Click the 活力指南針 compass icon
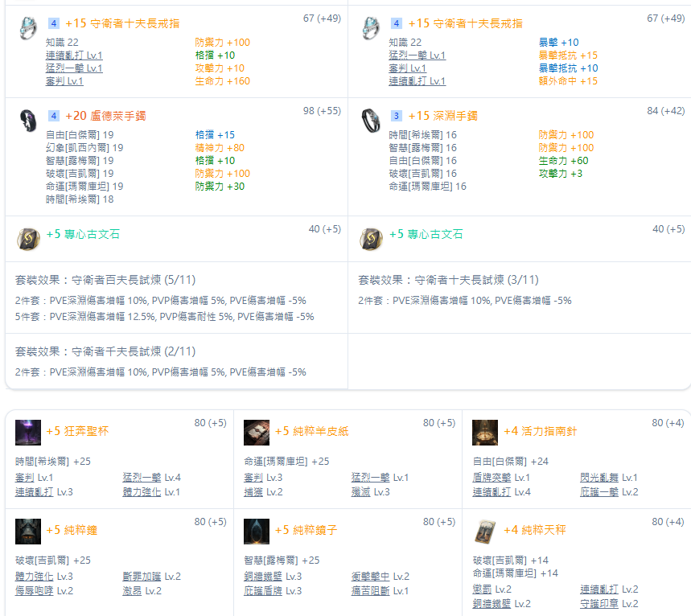 [485, 432]
